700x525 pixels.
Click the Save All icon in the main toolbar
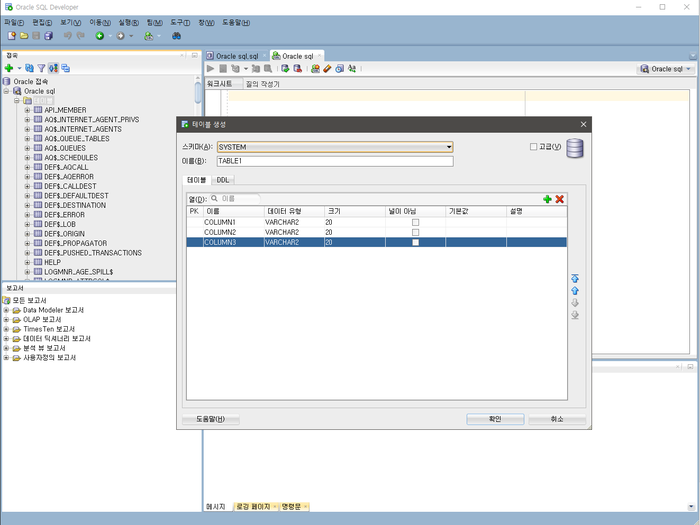pyautogui.click(x=48, y=36)
